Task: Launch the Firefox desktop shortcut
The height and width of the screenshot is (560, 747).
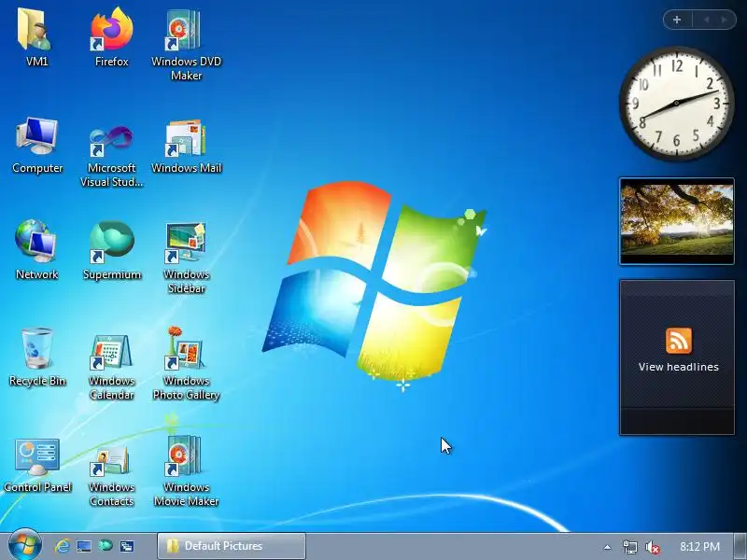Action: click(x=111, y=36)
